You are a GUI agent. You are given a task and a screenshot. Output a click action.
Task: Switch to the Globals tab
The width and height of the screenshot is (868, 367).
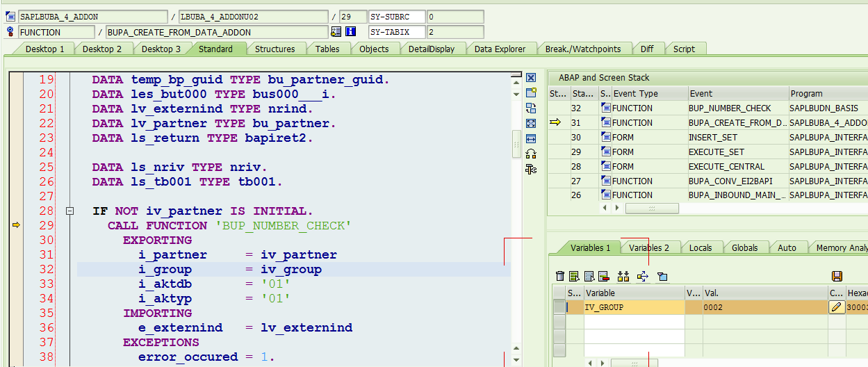coord(744,247)
